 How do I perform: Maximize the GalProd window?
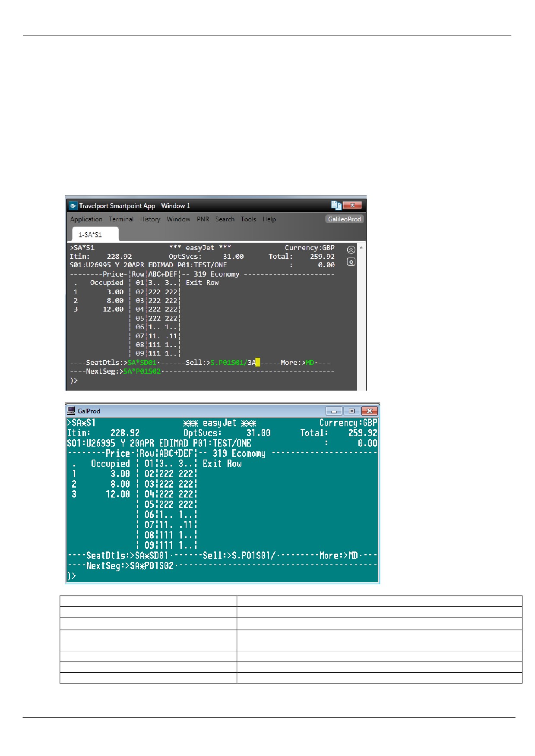(351, 411)
